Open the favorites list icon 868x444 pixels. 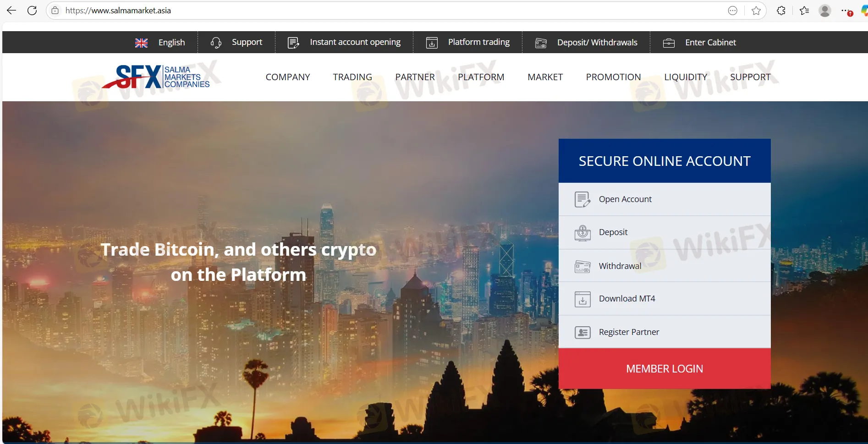pos(804,11)
